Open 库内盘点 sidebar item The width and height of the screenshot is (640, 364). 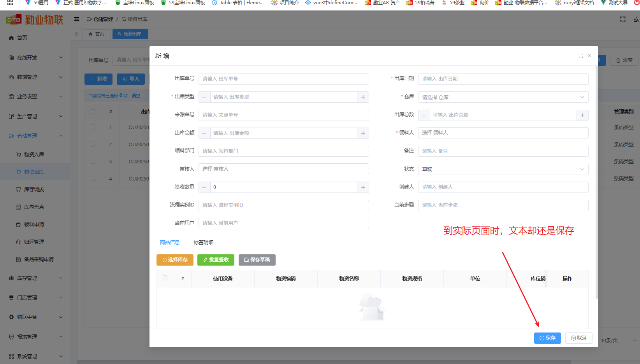pyautogui.click(x=35, y=207)
